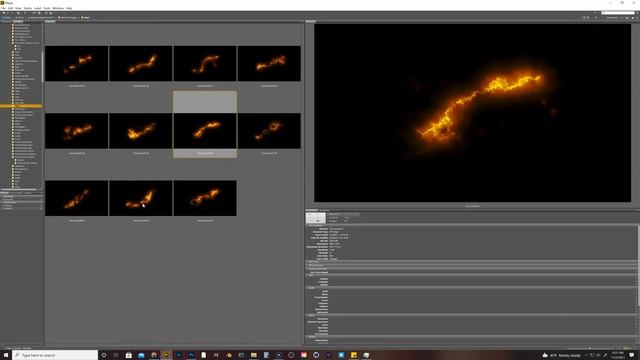Viewport: 640px width, 360px height.
Task: Select first thumbnail in the middle row
Action: (77, 131)
